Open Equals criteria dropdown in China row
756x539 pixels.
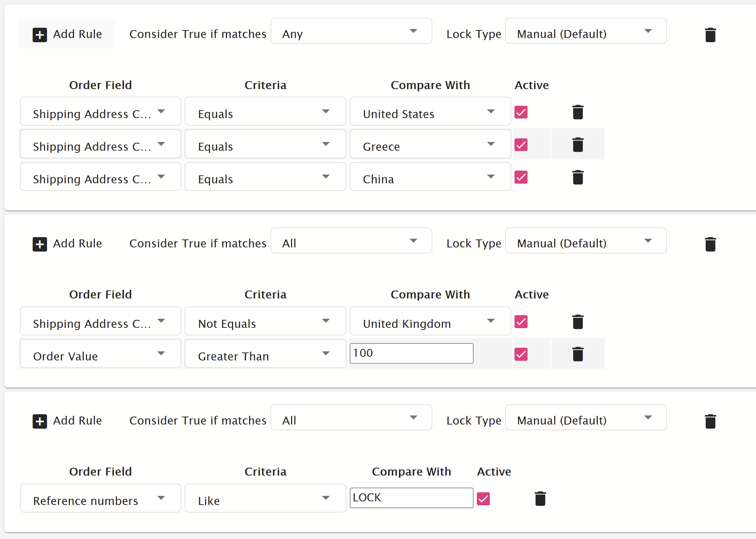pos(265,176)
